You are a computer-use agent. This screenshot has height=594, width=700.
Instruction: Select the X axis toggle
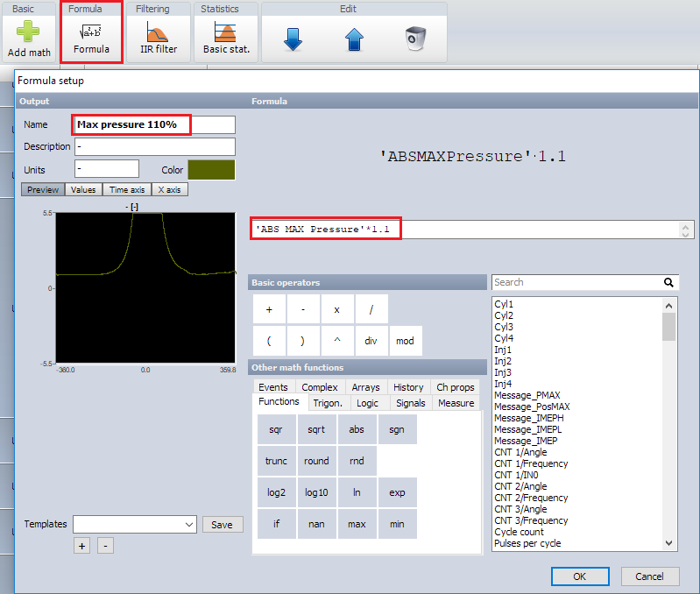pyautogui.click(x=170, y=189)
